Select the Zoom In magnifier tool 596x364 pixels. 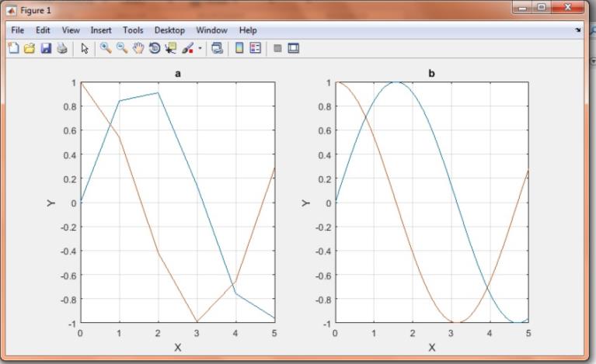coord(106,48)
